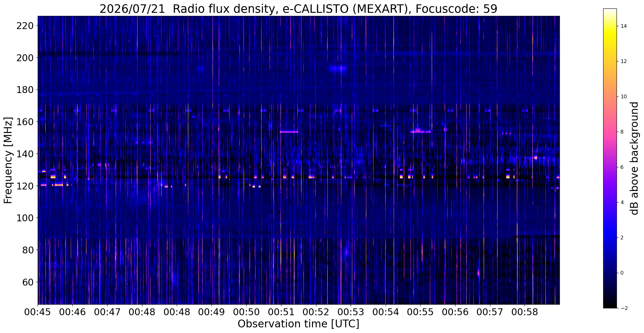The width and height of the screenshot is (644, 333).
Task: Click the 00:58 time tick label
Action: coord(525,312)
